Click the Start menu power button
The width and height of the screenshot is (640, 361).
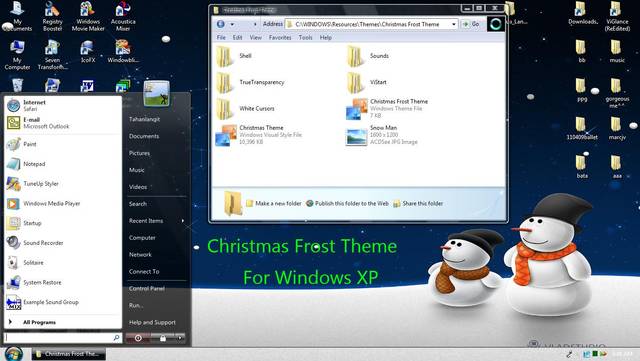click(138, 338)
